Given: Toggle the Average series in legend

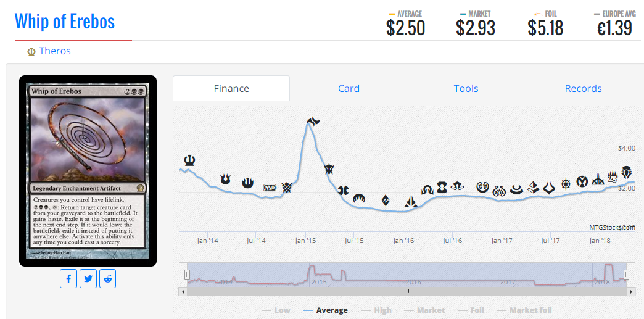Looking at the screenshot, I should [x=325, y=310].
